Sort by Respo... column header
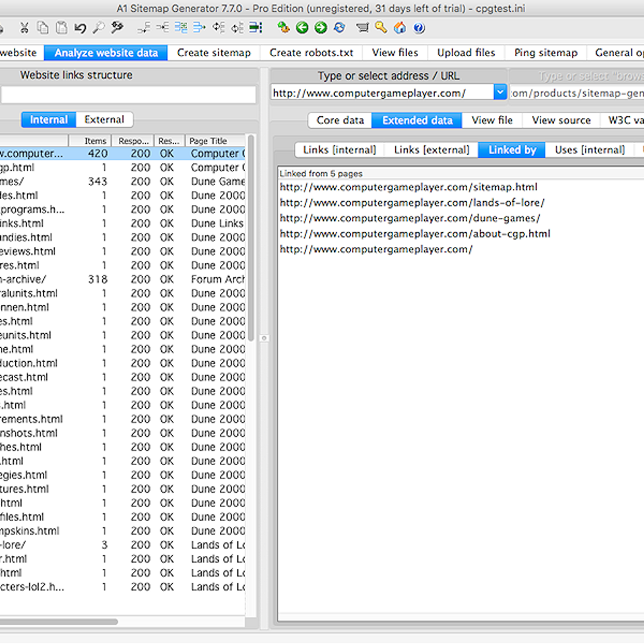This screenshot has width=644, height=644. tap(133, 141)
